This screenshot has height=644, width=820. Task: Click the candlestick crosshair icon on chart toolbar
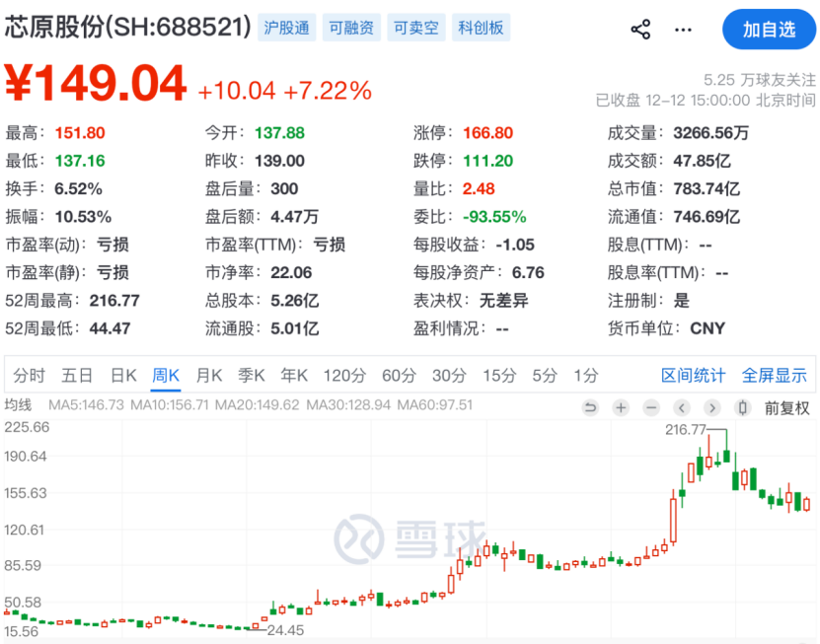coord(741,407)
